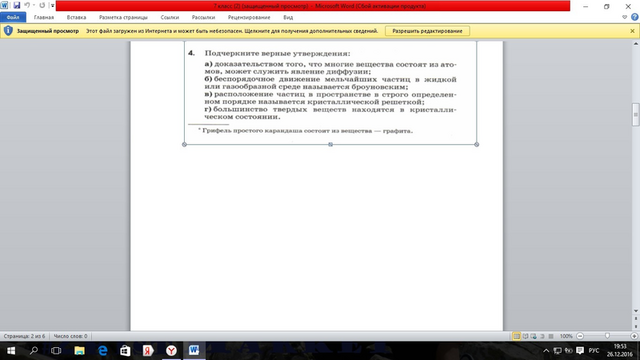Click the volume tray icon

point(569,351)
